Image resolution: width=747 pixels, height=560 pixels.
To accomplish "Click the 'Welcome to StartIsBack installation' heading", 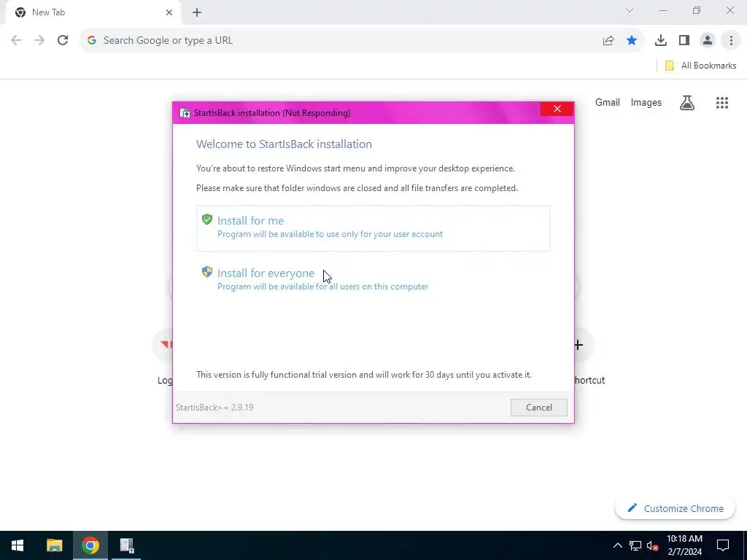I will click(284, 144).
